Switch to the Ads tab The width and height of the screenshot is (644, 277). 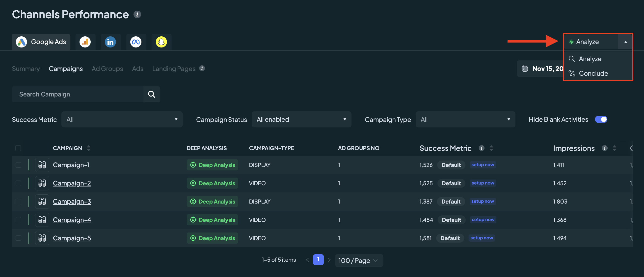pyautogui.click(x=137, y=69)
